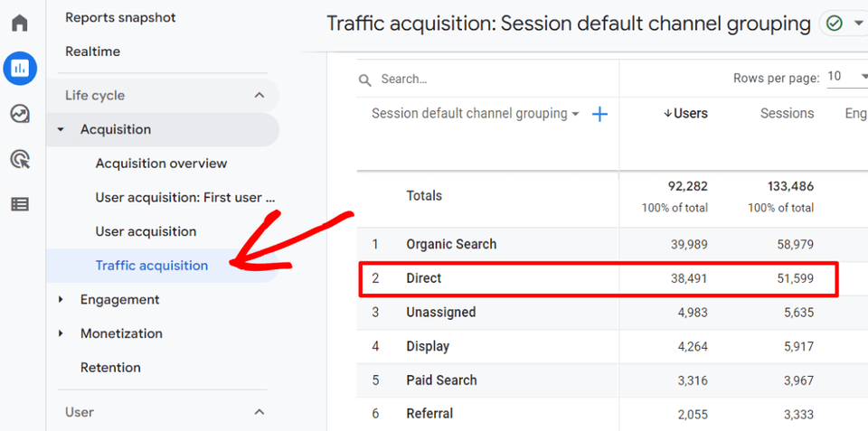Click the blue plus add dimension icon

click(x=599, y=114)
